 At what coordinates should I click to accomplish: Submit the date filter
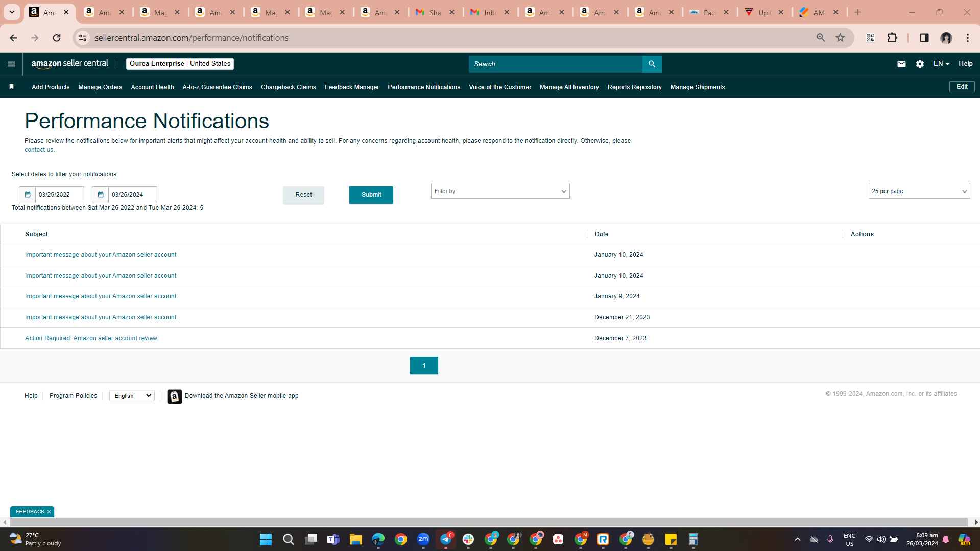click(371, 195)
